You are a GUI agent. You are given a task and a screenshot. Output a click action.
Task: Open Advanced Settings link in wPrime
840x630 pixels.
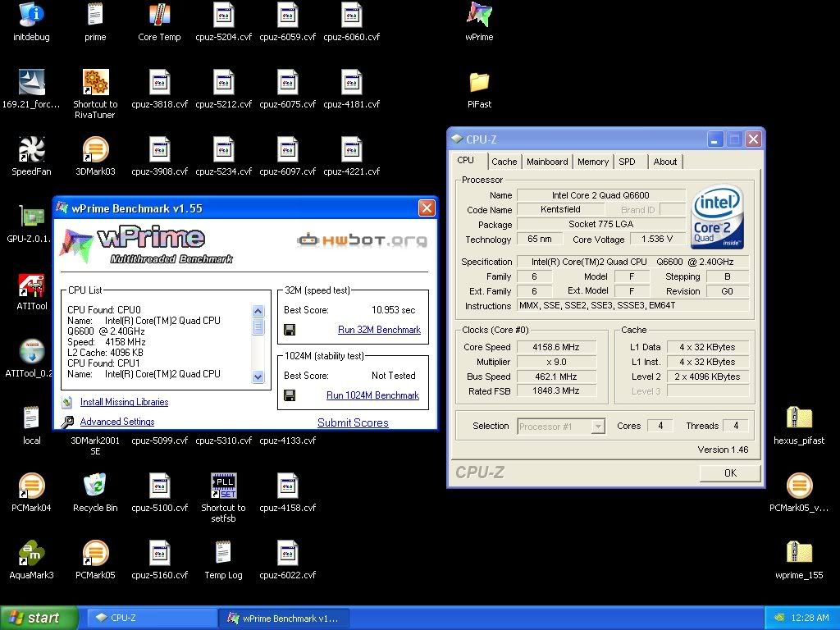(117, 422)
